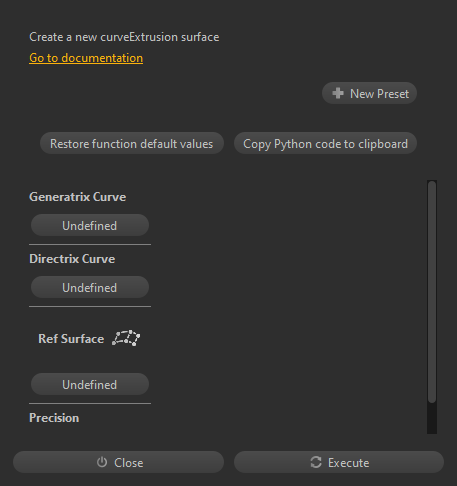Open the Go to documentation link

(86, 58)
